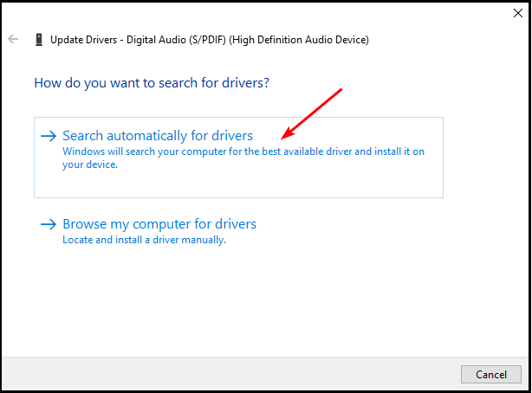532x393 pixels.
Task: Click the Cancel button
Action: tap(491, 374)
